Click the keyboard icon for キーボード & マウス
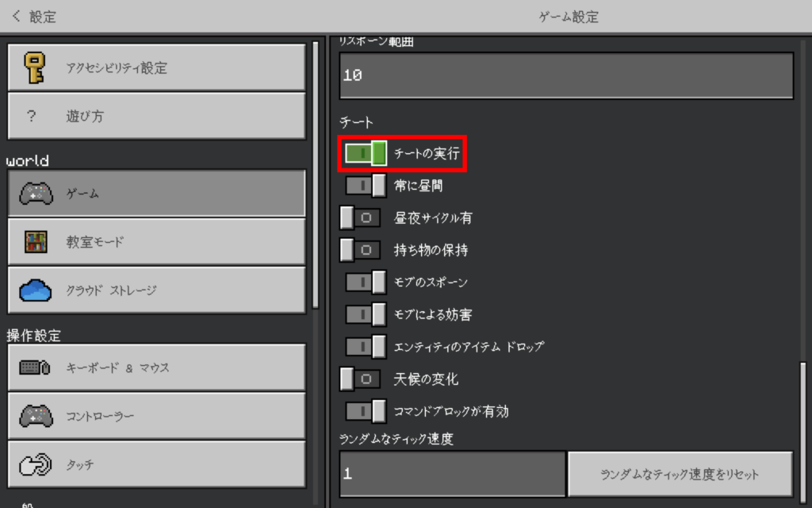 [35, 368]
